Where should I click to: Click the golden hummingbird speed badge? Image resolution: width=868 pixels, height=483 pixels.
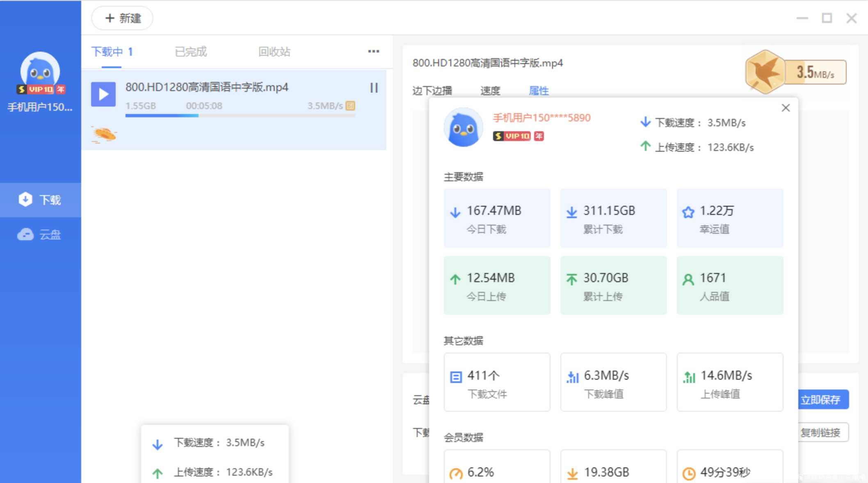click(x=765, y=72)
